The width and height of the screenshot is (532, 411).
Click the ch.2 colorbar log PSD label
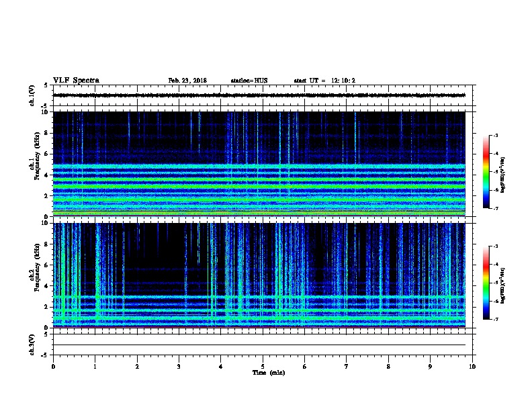502,285
